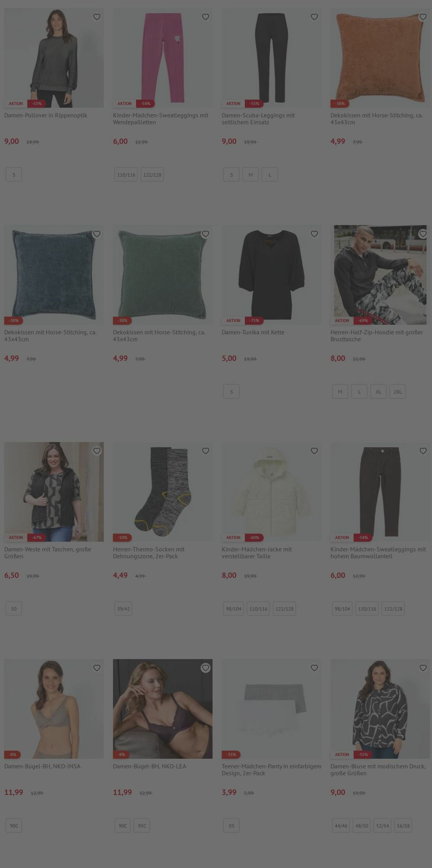
Task: Select size 39/42 for Thermo-Socken
Action: click(x=123, y=609)
